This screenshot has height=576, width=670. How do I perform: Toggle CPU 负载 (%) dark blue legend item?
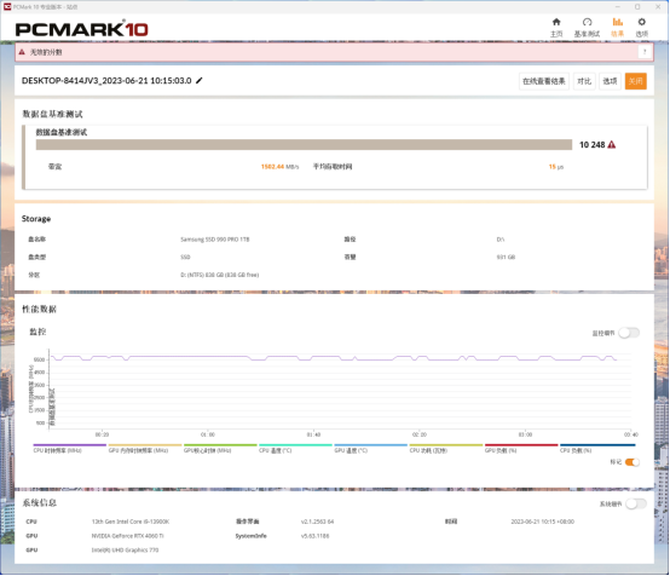[x=597, y=448]
